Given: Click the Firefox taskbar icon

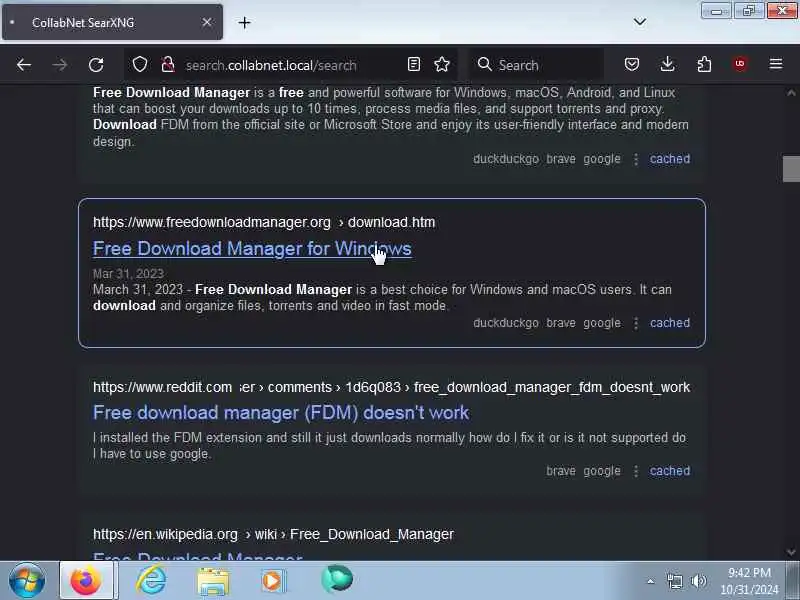Looking at the screenshot, I should 86,581.
